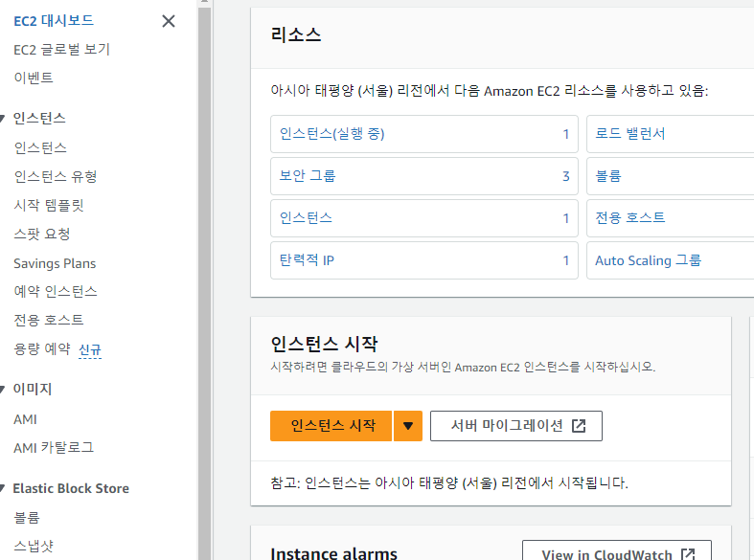
Task: Open 예약 인스턴스 in sidebar
Action: pyautogui.click(x=56, y=292)
